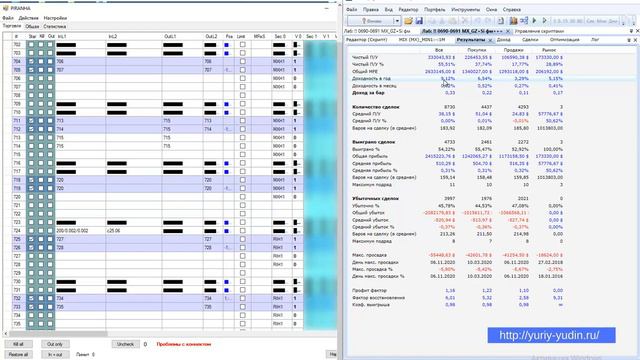This screenshot has width=640, height=360.
Task: Click cell '200/0.002/0.002' in row 724
Action: [x=72, y=231]
